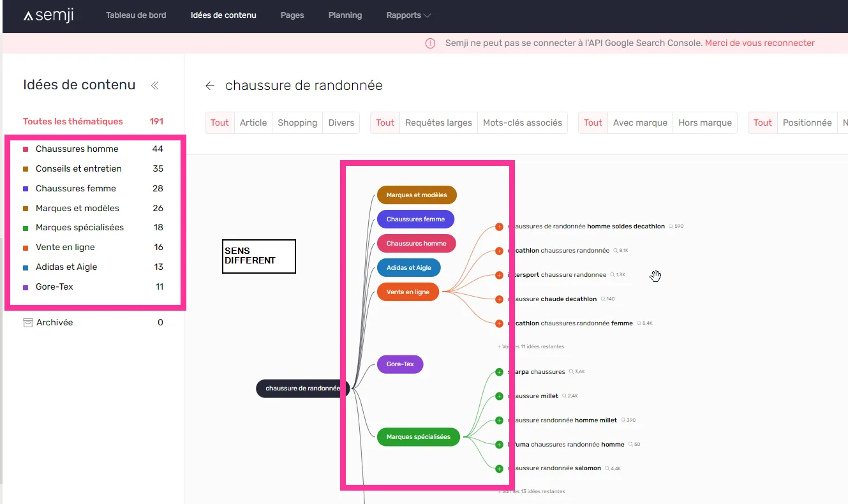Show the 13 remaining ideas link
Viewport: 848px width, 504px height.
(x=532, y=491)
